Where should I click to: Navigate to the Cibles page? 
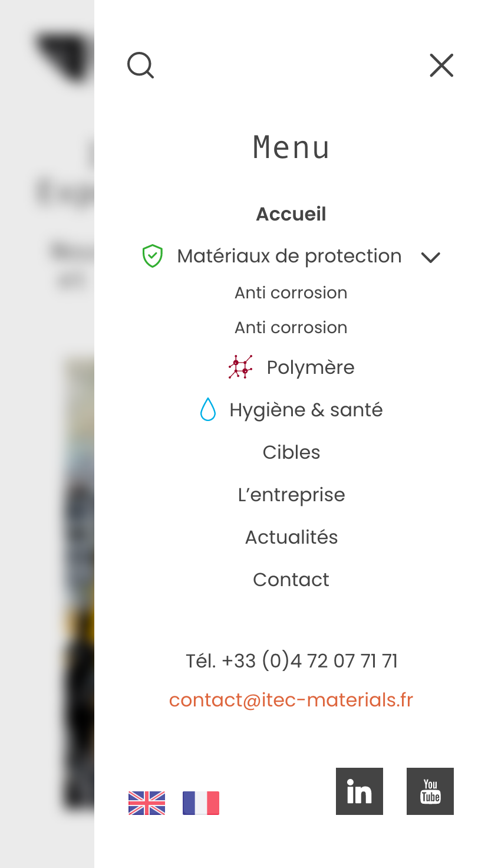pyautogui.click(x=291, y=452)
